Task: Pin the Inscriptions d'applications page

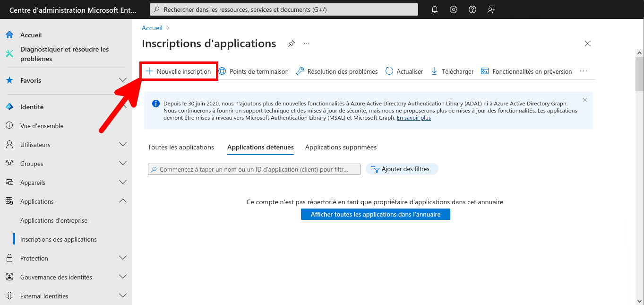Action: click(291, 43)
